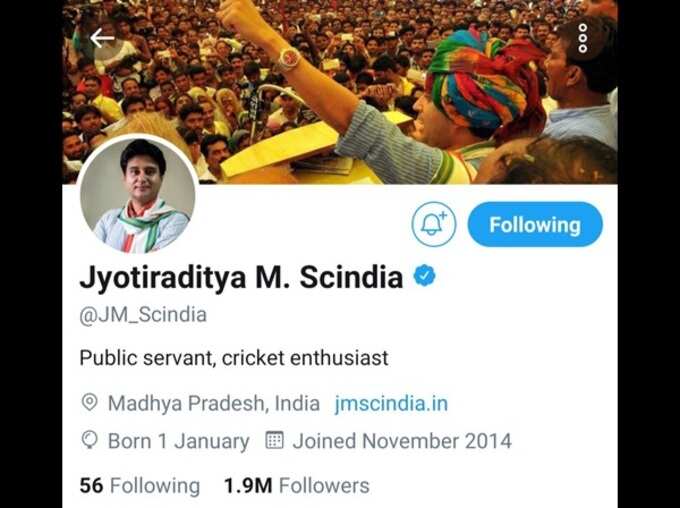View Jyotiraditya Scindia's round profile picture
680x508 pixels.
point(138,196)
